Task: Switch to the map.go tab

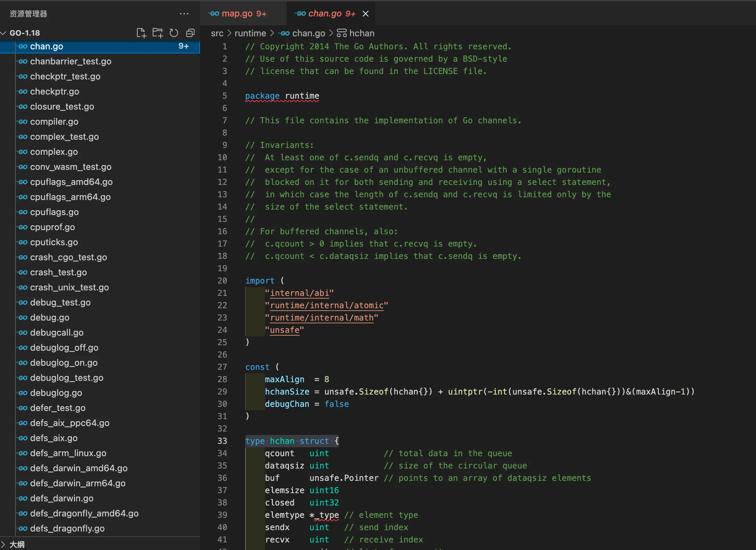Action: [x=237, y=14]
